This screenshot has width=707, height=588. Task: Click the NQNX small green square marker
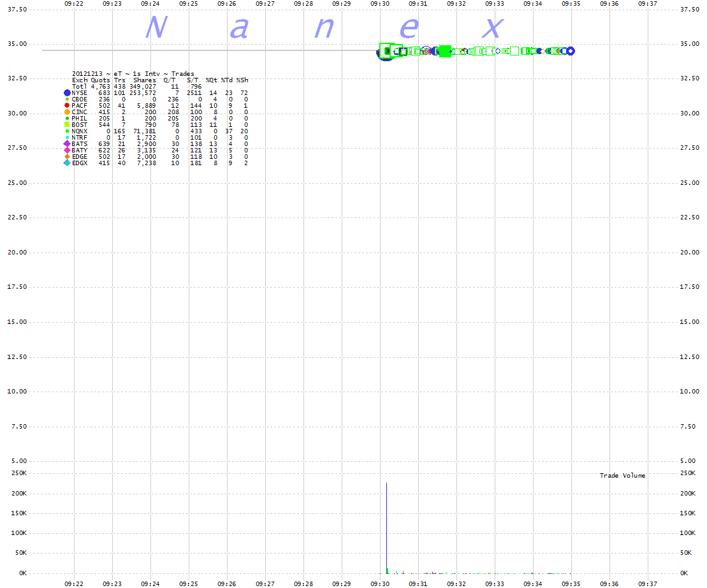pyautogui.click(x=67, y=131)
